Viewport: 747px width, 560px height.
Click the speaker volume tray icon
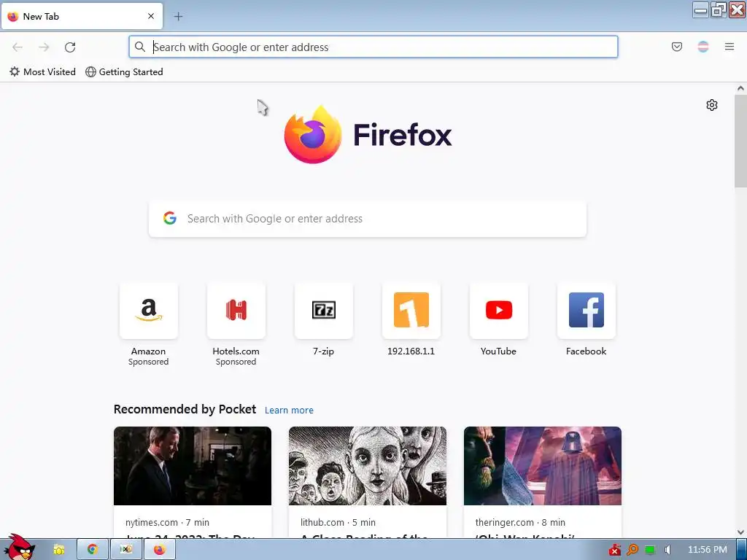pos(667,550)
